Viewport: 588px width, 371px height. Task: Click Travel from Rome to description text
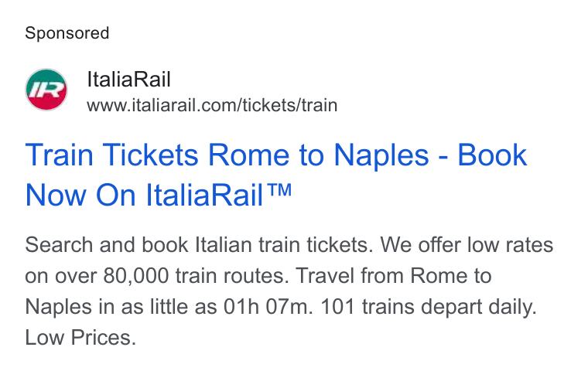click(x=394, y=276)
